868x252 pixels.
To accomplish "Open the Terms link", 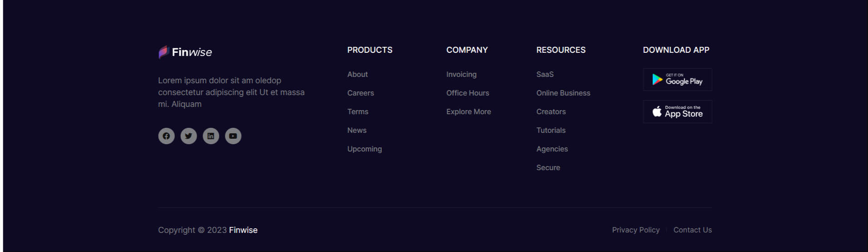I will click(358, 111).
